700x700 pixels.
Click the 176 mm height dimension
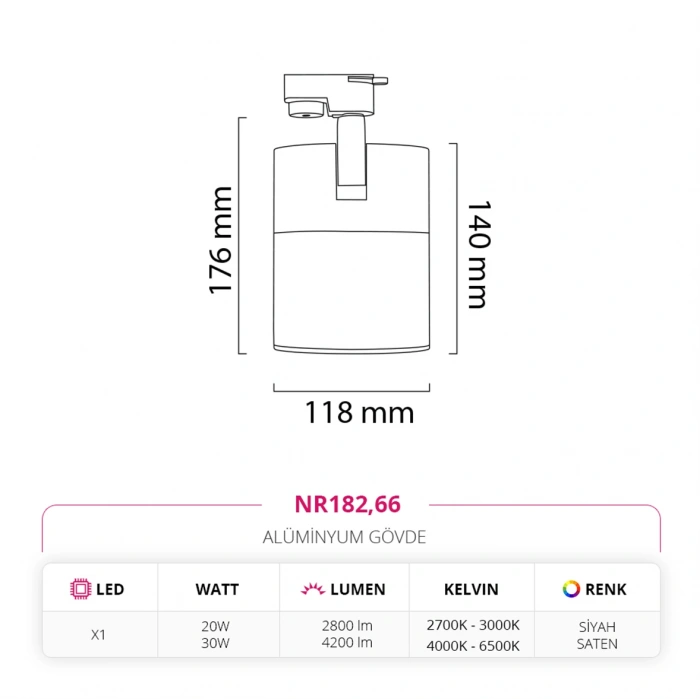click(x=220, y=240)
